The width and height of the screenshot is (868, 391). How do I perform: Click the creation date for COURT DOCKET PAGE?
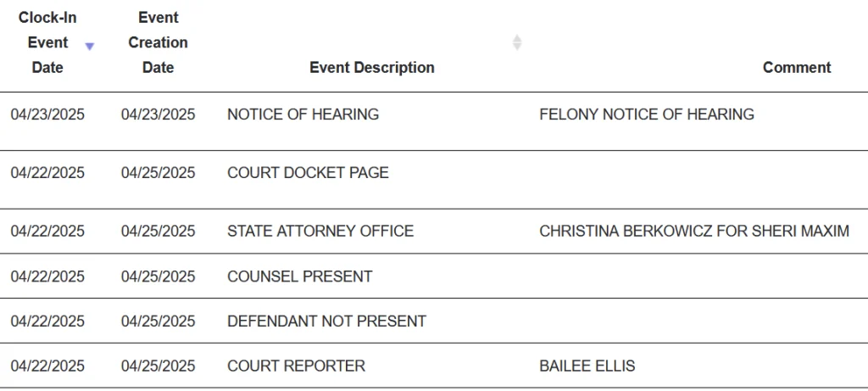click(158, 173)
